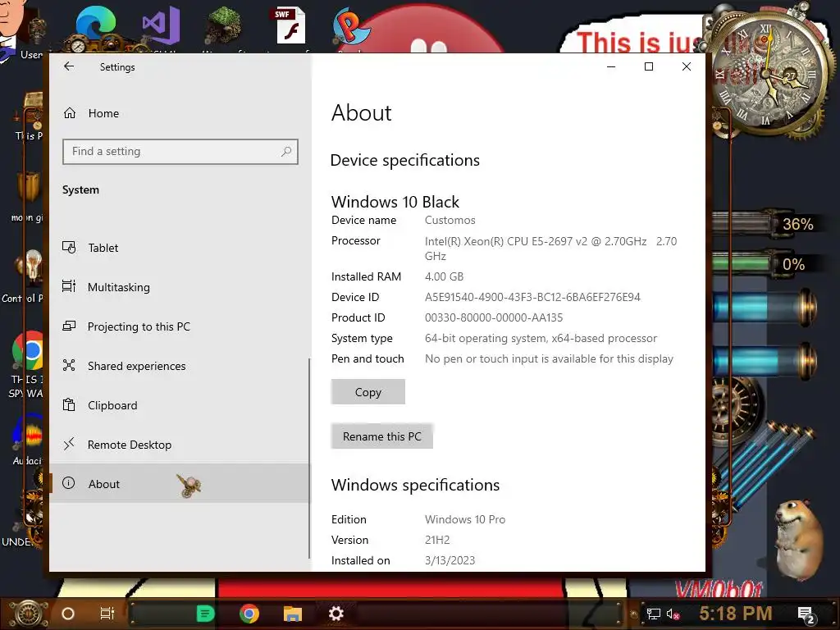Go back using the Settings back arrow
Viewport: 840px width, 630px height.
coord(69,66)
